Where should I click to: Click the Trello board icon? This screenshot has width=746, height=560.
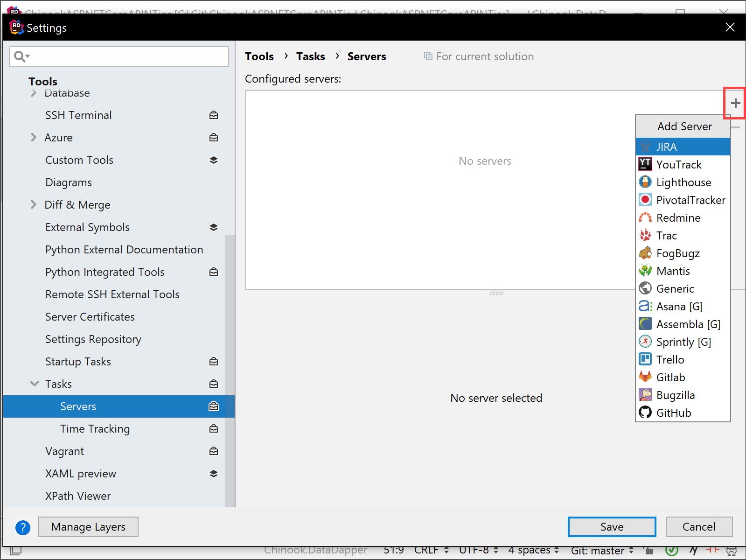(645, 359)
